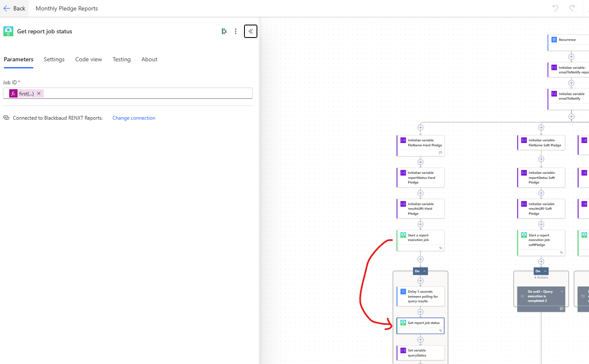Click link icon on Get report job status node
The width and height of the screenshot is (589, 364).
click(440, 330)
